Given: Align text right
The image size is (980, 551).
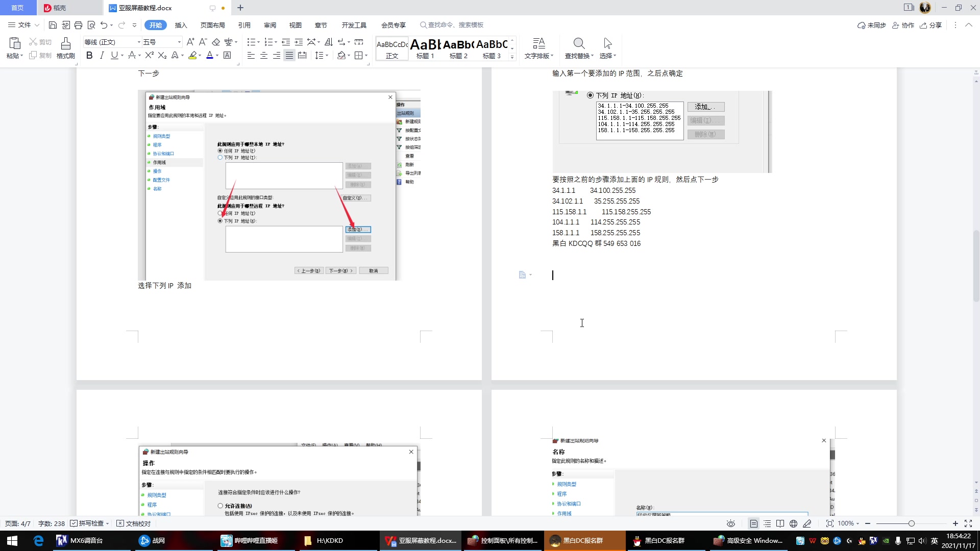Looking at the screenshot, I should click(x=277, y=55).
